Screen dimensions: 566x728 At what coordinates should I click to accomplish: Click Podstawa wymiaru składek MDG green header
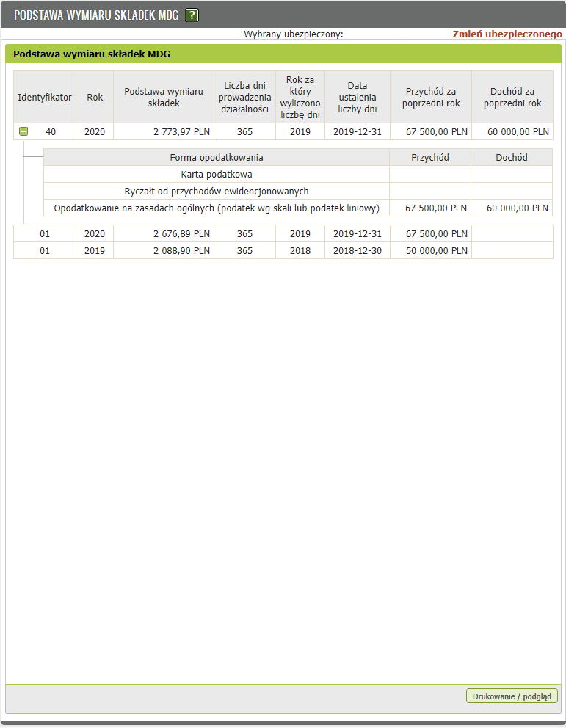283,54
